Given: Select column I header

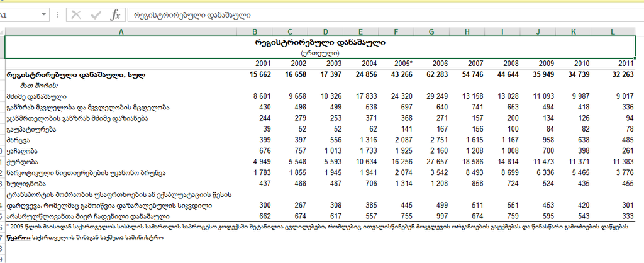Looking at the screenshot, I should (x=502, y=31).
